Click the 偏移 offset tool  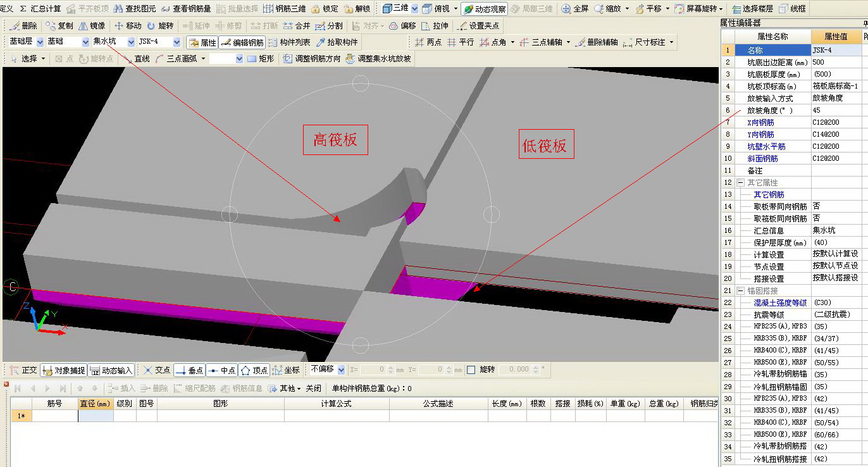click(402, 26)
